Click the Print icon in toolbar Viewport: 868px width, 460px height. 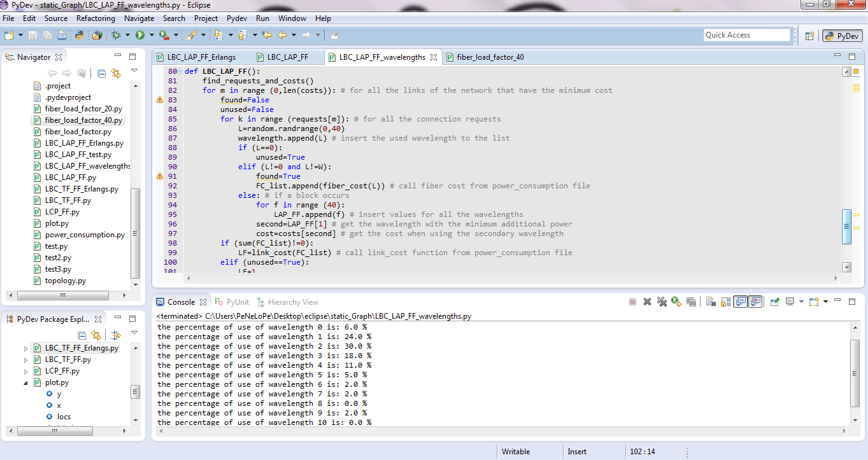(62, 35)
